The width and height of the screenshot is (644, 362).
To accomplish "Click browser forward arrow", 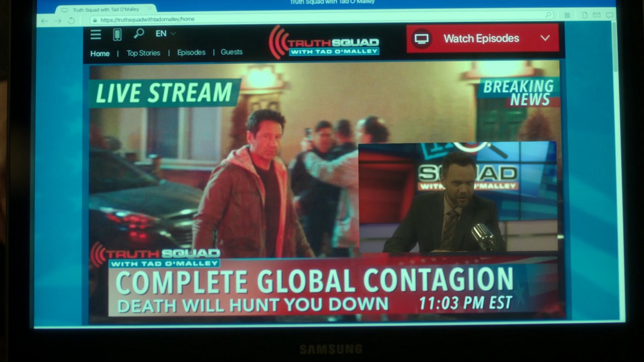I will tap(58, 21).
